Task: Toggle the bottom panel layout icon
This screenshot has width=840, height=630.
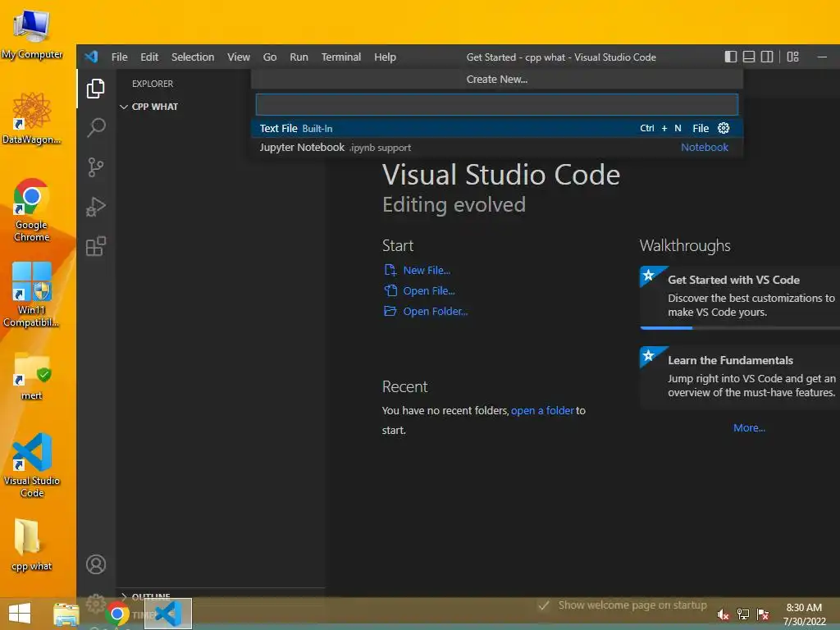Action: pos(749,57)
